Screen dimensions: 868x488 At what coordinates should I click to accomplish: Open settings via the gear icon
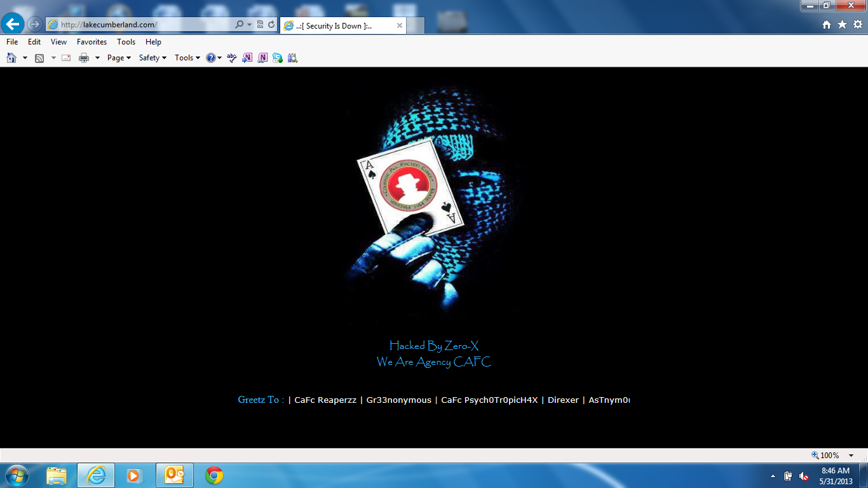858,25
